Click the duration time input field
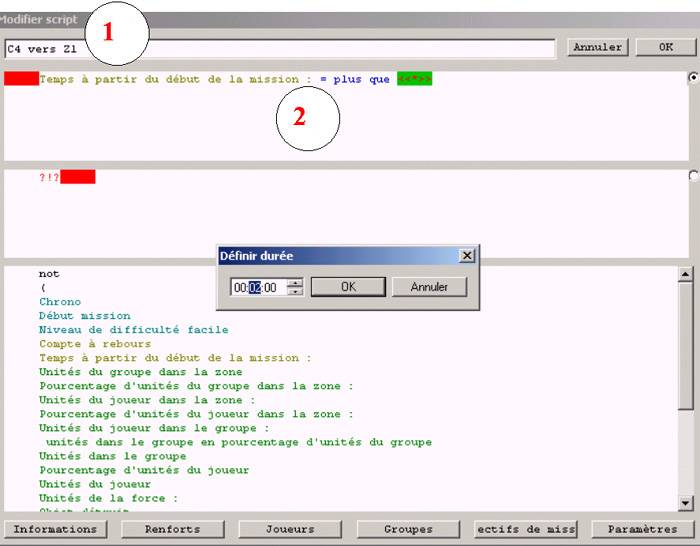 [x=256, y=288]
